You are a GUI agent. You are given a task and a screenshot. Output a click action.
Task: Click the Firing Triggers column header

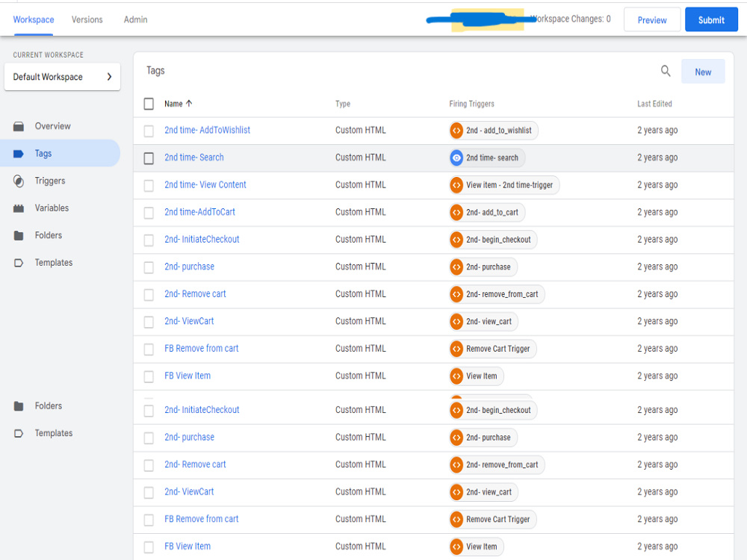(471, 104)
